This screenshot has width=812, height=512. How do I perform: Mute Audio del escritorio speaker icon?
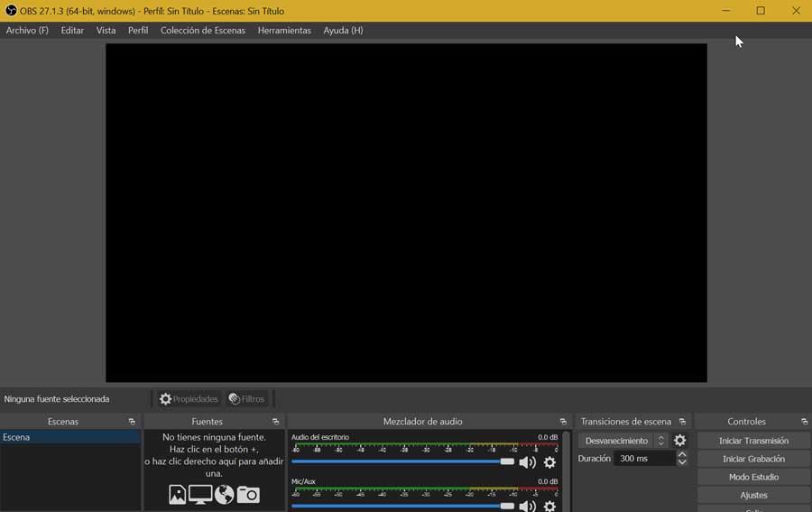[x=527, y=462]
